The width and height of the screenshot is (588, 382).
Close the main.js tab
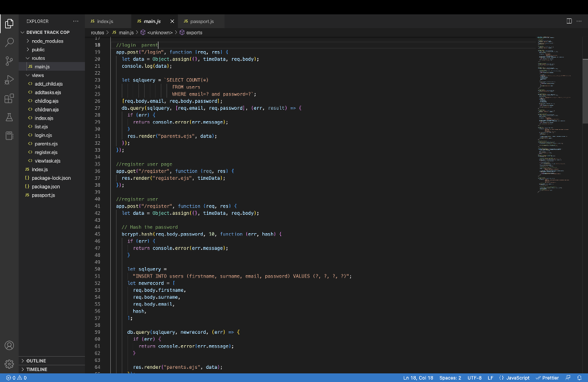[x=172, y=21]
